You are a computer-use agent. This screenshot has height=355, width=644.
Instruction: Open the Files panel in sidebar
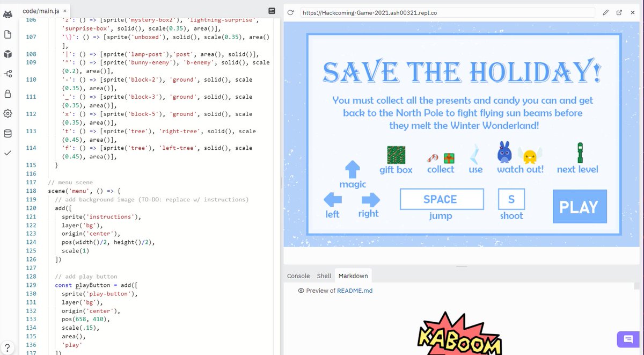[8, 34]
